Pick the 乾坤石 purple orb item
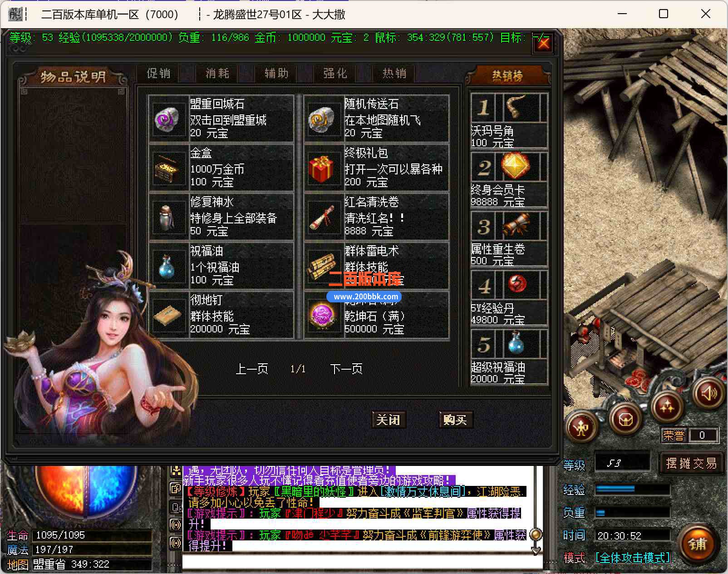Screen dimensions: 728x574 click(x=322, y=316)
